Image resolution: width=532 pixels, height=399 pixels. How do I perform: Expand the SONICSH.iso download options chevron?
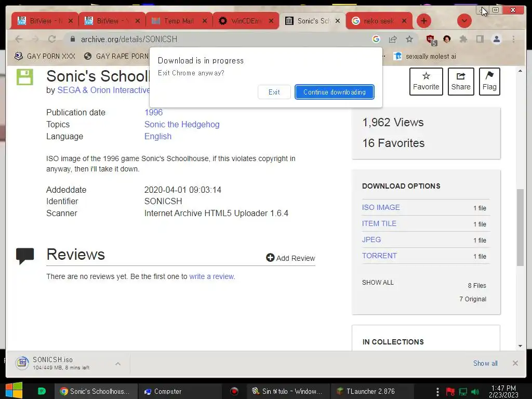(x=118, y=364)
